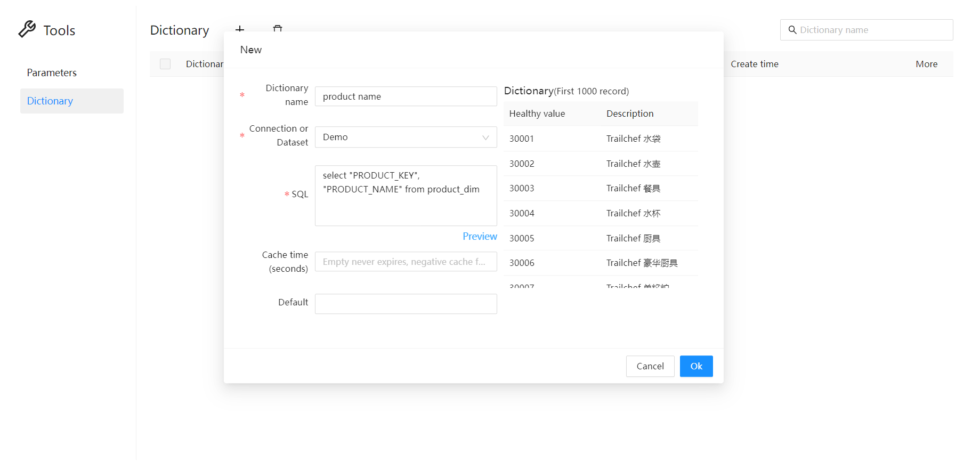
Task: Click the Create time column header
Action: tap(754, 64)
